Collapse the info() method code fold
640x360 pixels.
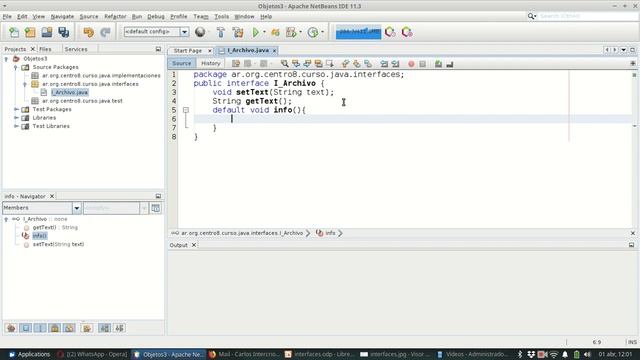tap(186, 110)
